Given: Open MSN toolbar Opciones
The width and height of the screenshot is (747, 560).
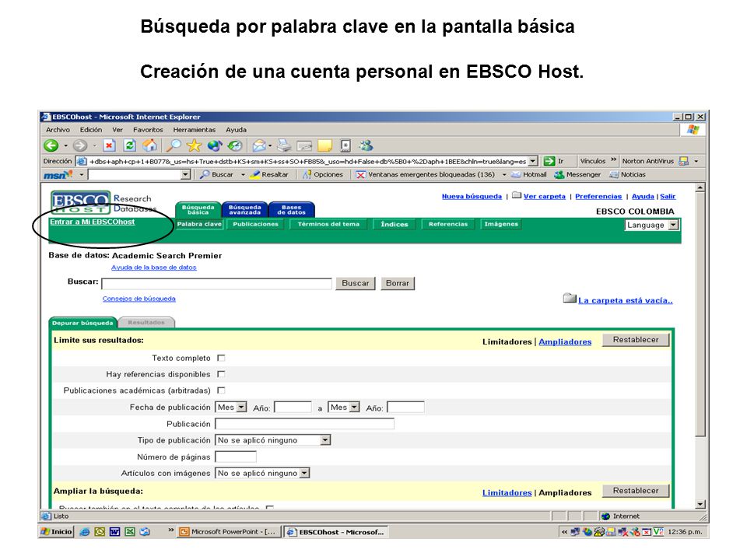Looking at the screenshot, I should coord(323,175).
